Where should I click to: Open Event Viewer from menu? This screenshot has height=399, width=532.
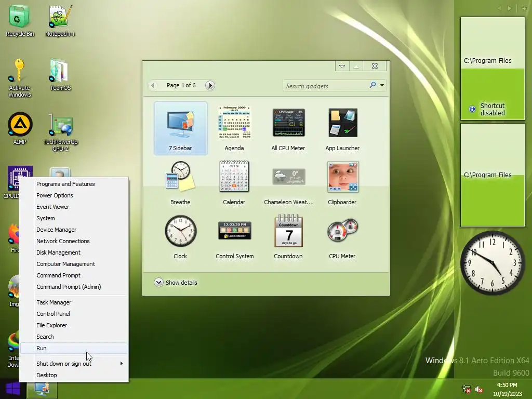click(x=74, y=207)
